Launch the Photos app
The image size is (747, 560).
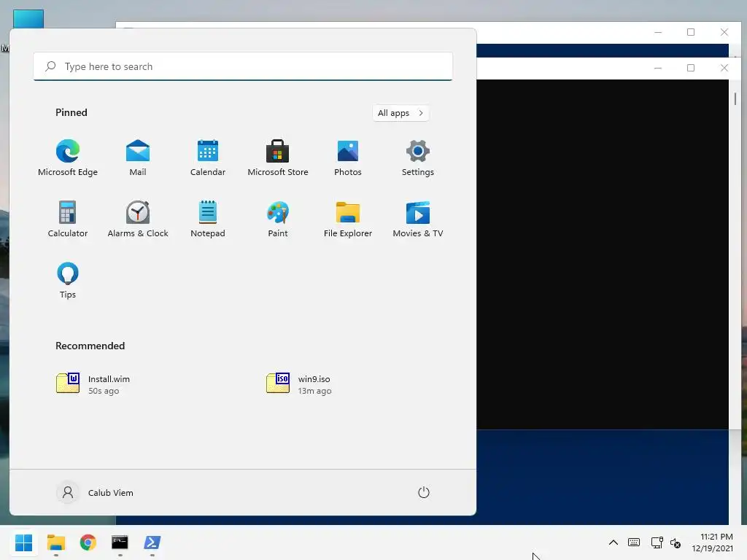pyautogui.click(x=348, y=158)
